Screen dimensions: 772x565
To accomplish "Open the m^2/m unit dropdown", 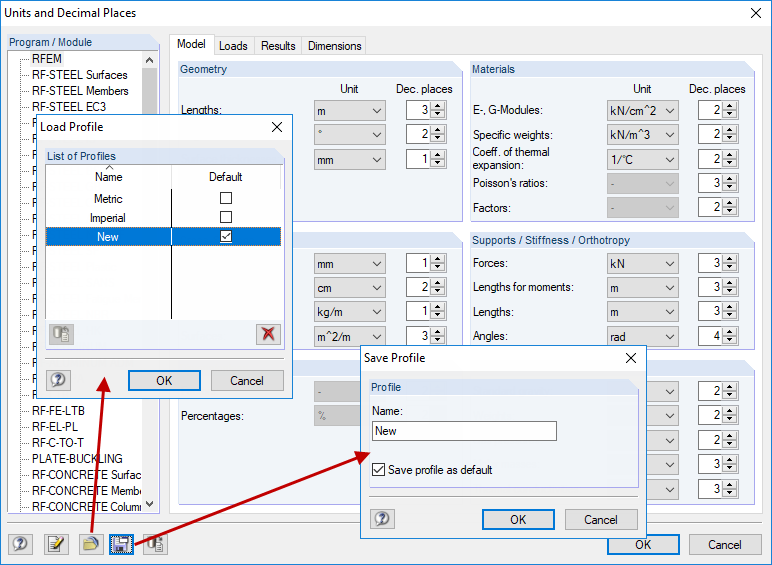I will pos(350,336).
